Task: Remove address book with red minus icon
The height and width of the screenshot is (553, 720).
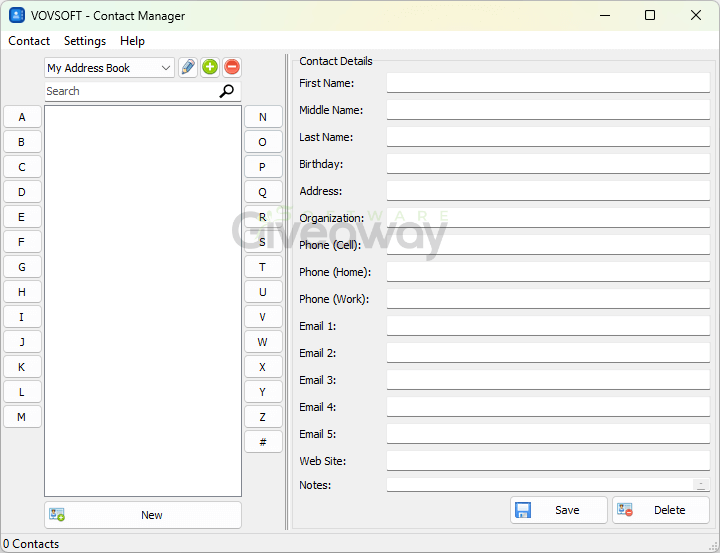Action: point(232,68)
